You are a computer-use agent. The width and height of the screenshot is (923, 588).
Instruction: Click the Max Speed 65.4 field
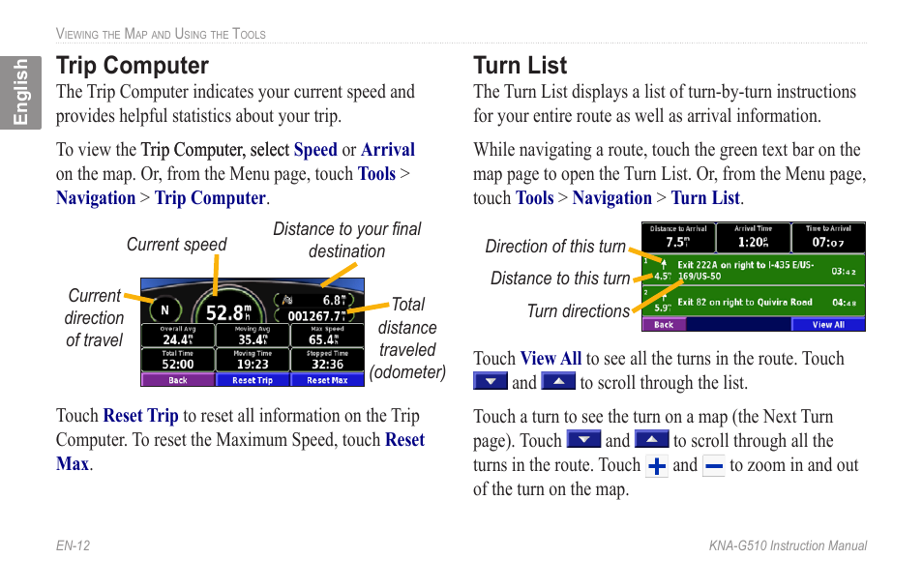point(327,337)
